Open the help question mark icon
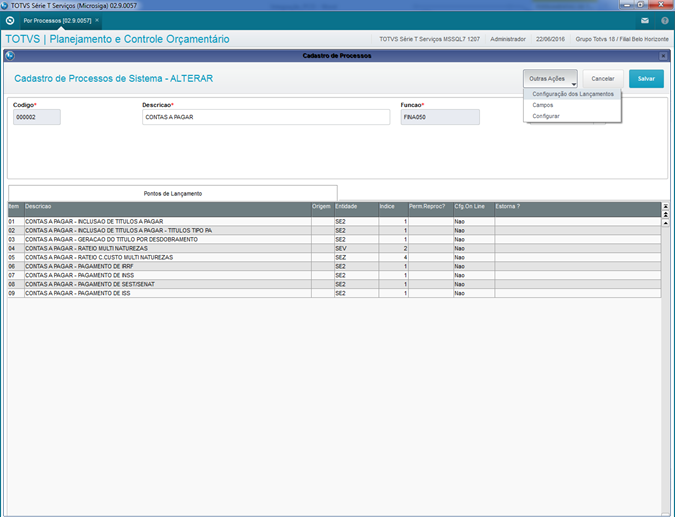675x517 pixels. click(x=664, y=21)
